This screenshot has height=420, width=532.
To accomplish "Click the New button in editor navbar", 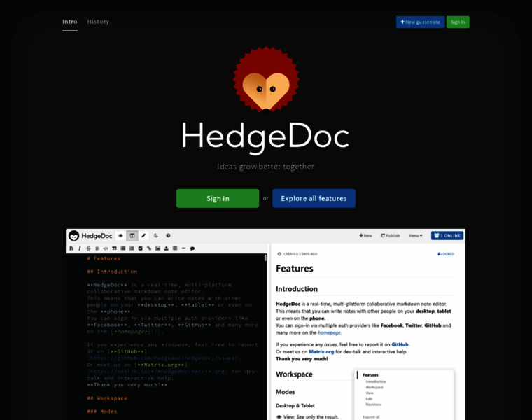I will tap(365, 235).
